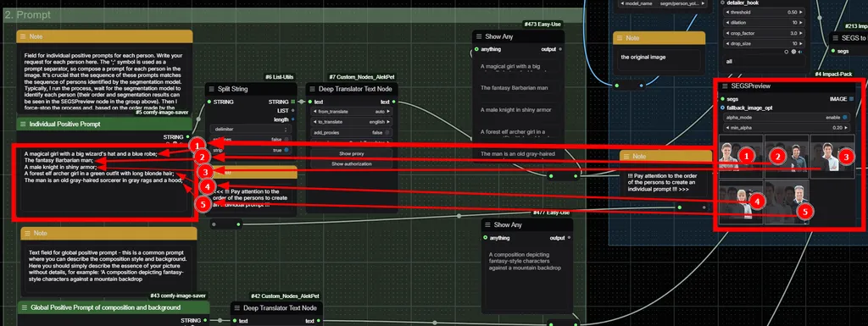Screen dimensions: 868x326
Task: Click the 'the original image' note text
Action: 643,57
